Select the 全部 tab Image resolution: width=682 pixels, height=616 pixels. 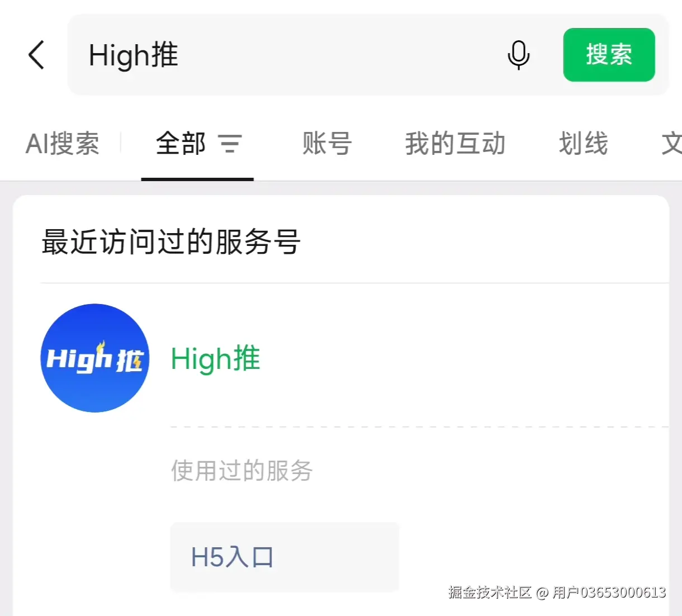click(181, 144)
